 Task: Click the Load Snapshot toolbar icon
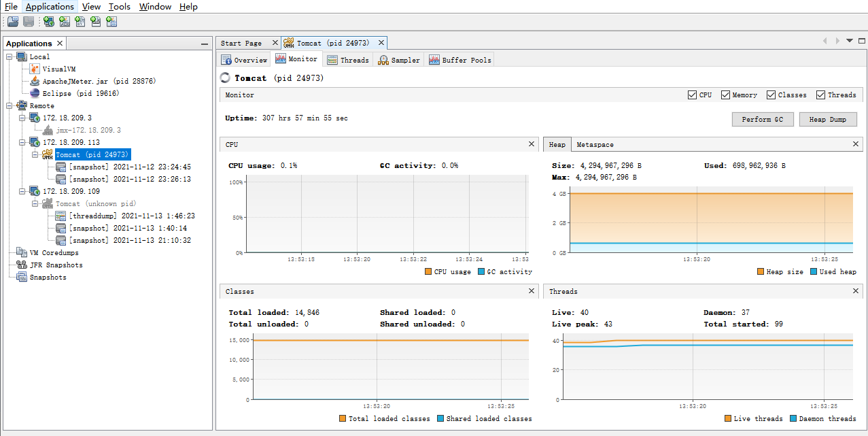[x=13, y=22]
